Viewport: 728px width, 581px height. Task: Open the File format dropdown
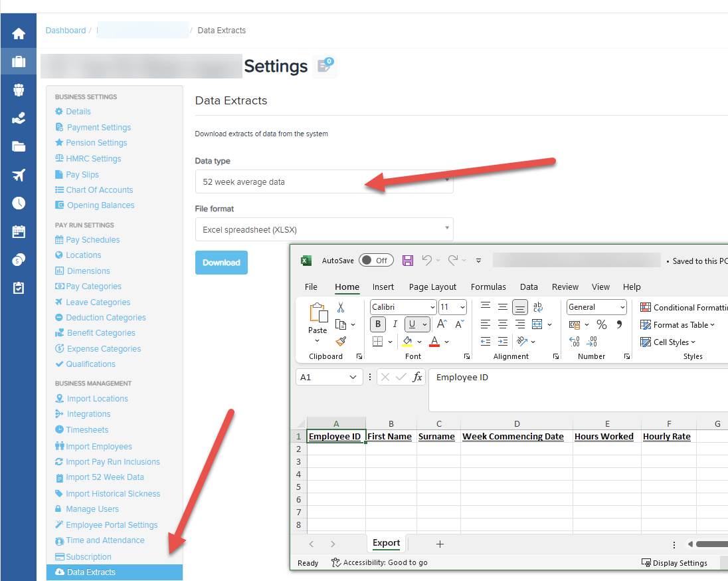point(324,229)
